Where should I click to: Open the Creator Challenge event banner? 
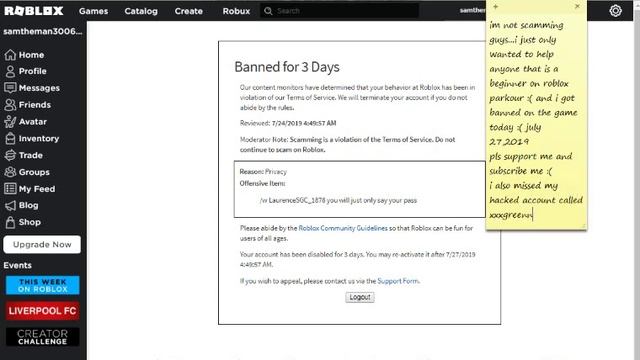(x=42, y=337)
